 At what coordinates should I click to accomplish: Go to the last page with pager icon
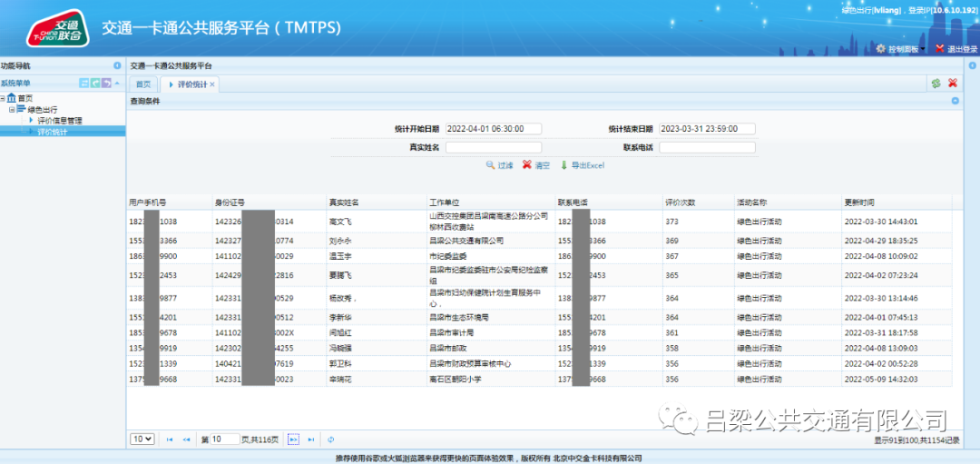[x=311, y=439]
